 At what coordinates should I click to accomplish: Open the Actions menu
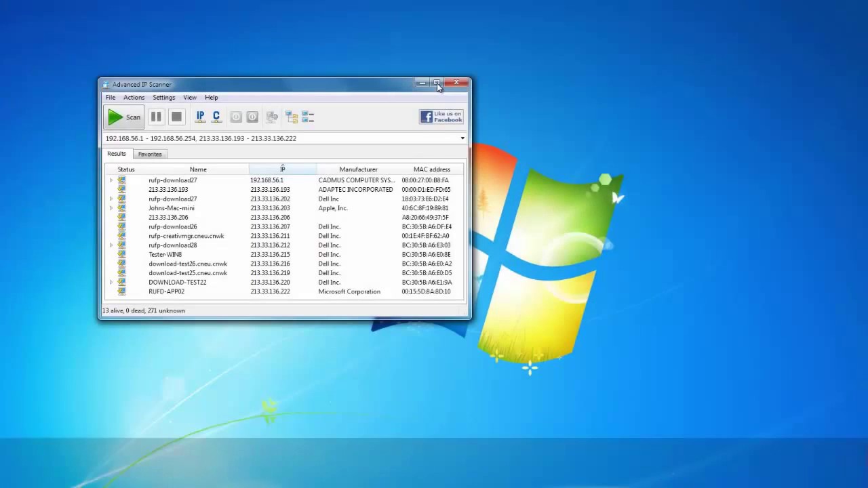click(x=134, y=98)
